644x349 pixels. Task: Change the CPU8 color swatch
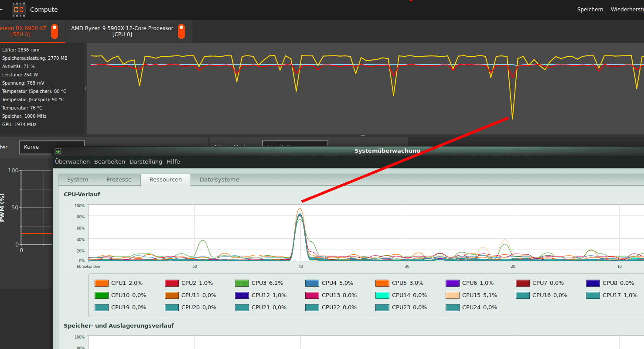tap(593, 283)
